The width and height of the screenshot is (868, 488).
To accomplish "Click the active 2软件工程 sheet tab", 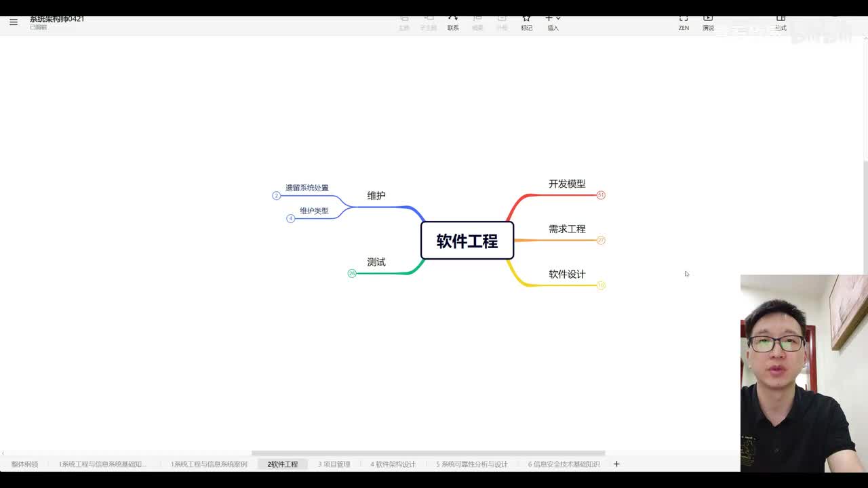I will pyautogui.click(x=283, y=464).
